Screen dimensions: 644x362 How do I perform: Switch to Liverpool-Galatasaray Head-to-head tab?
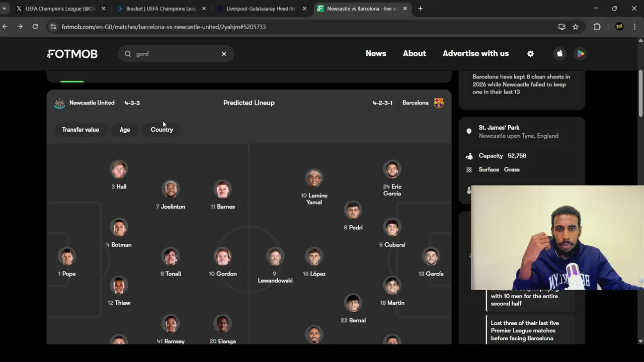pyautogui.click(x=262, y=9)
